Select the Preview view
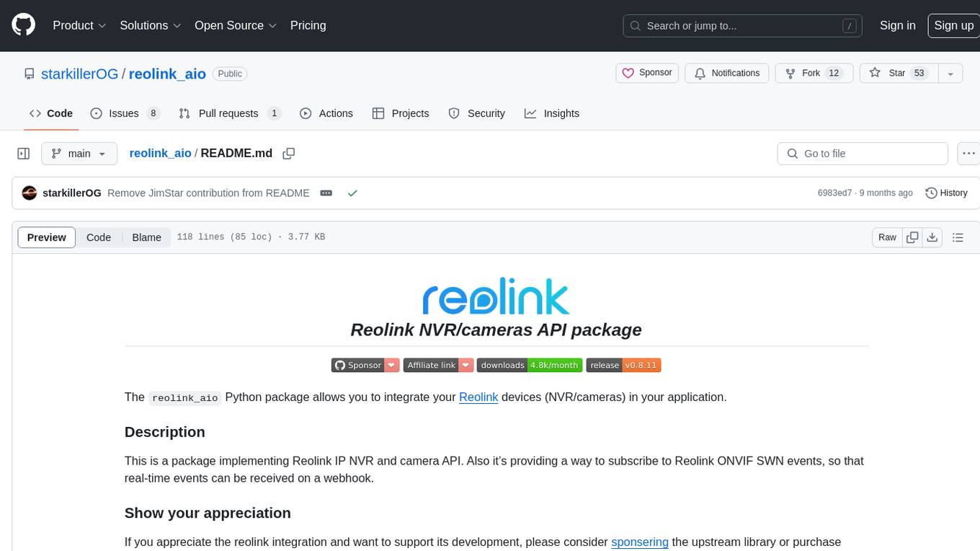 pyautogui.click(x=47, y=237)
